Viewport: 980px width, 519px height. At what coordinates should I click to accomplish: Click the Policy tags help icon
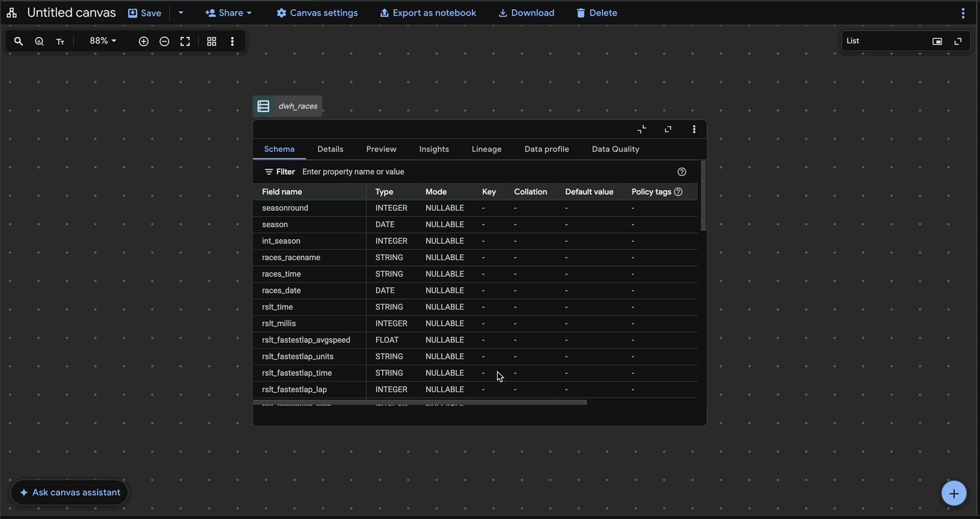click(x=678, y=192)
